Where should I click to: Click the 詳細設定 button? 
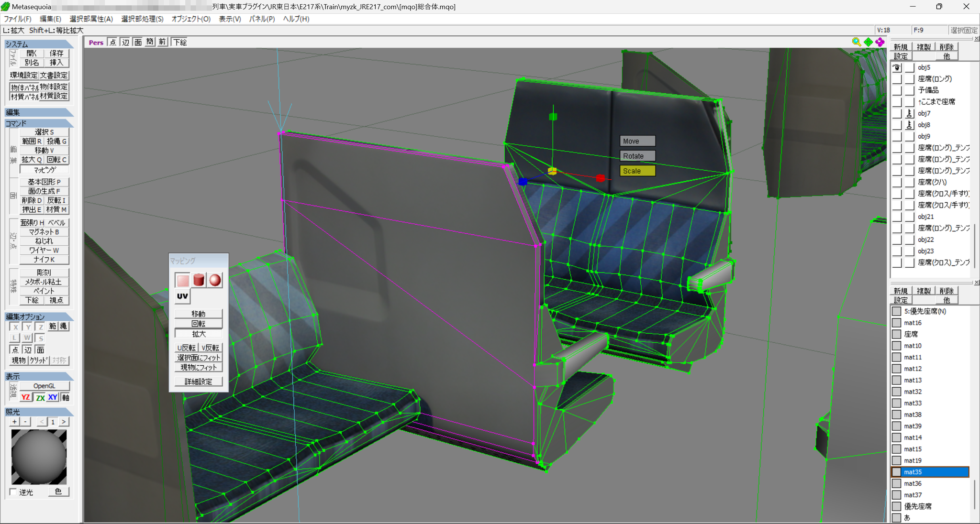coord(199,382)
